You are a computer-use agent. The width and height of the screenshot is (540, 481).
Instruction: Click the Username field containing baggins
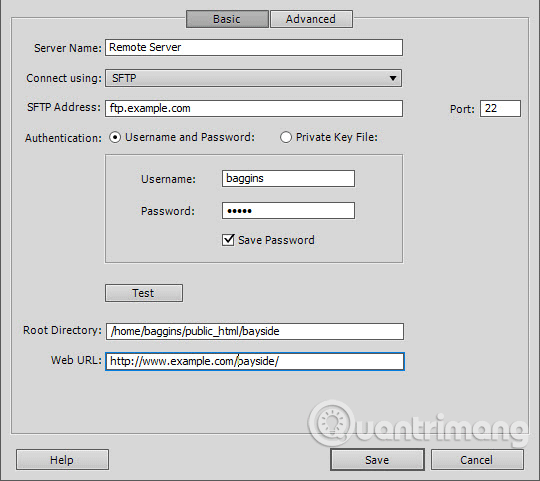click(288, 179)
